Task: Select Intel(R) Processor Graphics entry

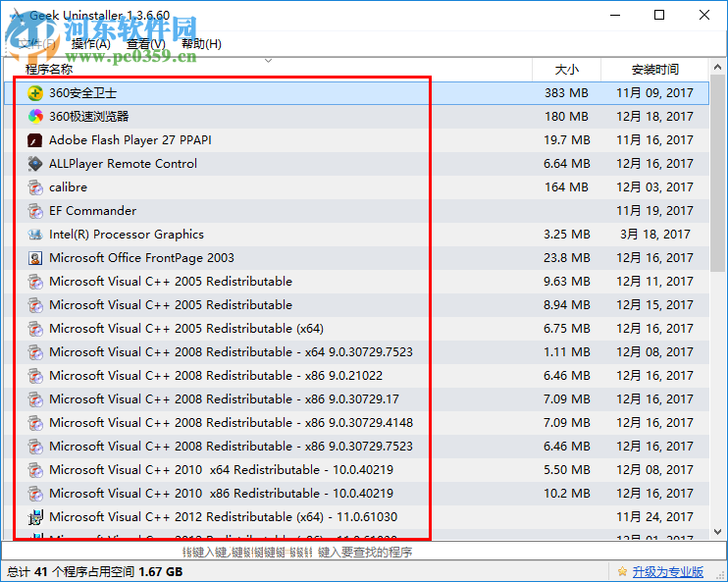Action: coord(127,235)
